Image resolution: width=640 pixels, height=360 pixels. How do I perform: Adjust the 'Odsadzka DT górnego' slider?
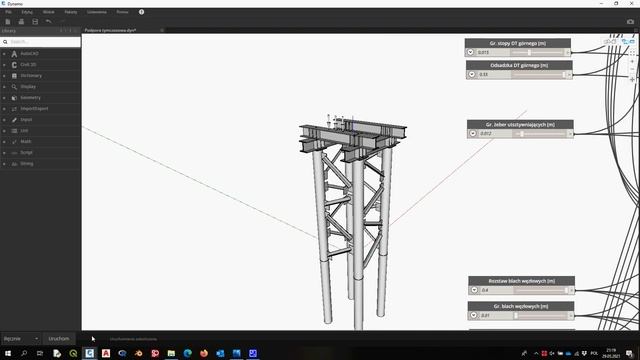click(539, 74)
